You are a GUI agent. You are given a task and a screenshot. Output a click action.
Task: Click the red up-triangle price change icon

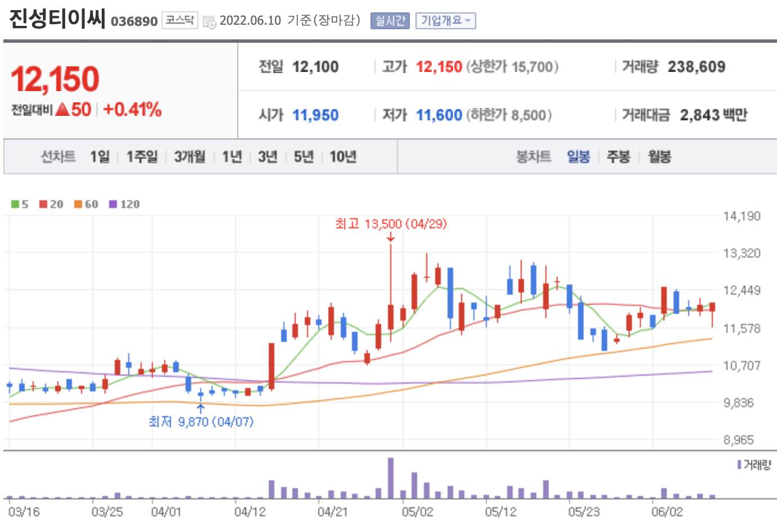pos(62,109)
